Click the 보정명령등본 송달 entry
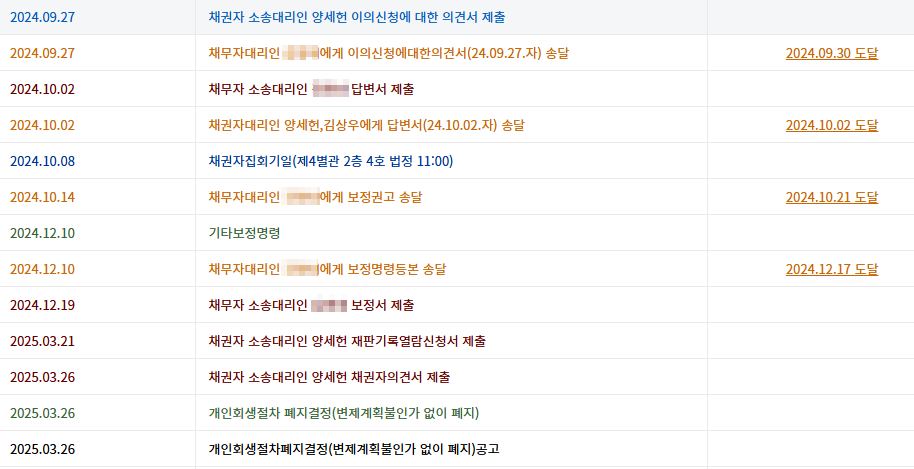This screenshot has height=469, width=914. pos(327,269)
